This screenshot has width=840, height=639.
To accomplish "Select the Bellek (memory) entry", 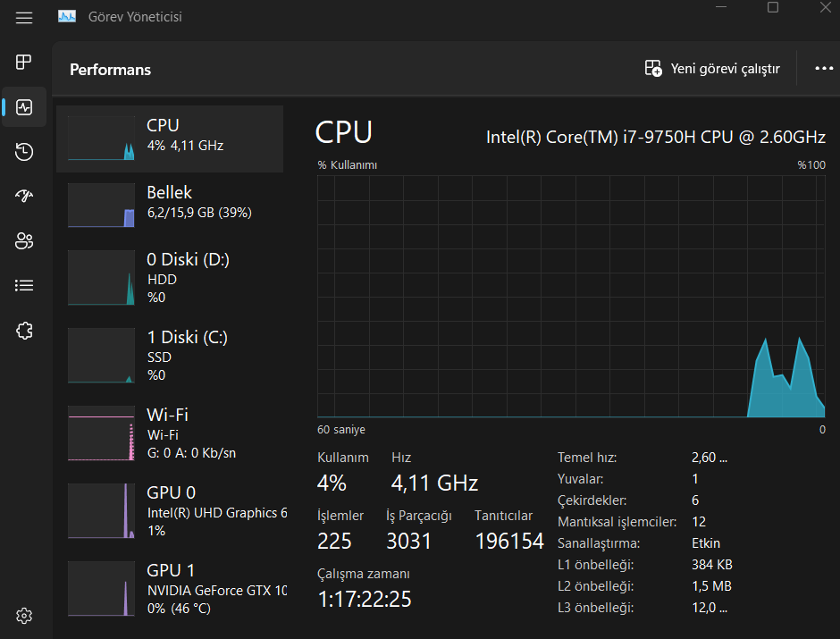I will point(170,206).
